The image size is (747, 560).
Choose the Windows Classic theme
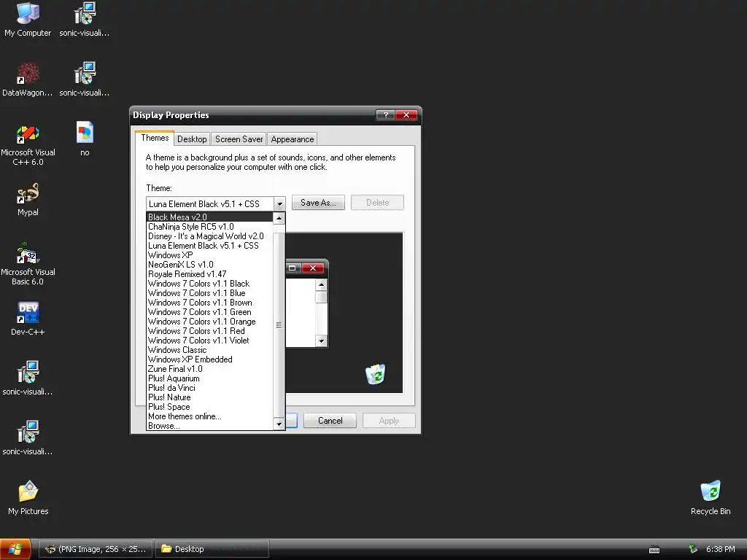coord(209,350)
